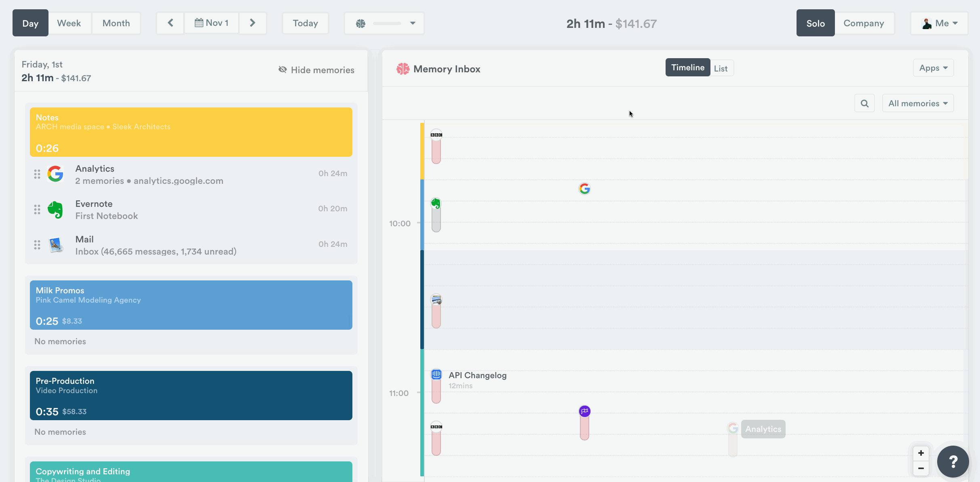Image resolution: width=980 pixels, height=482 pixels.
Task: Switch to Month view
Action: click(x=116, y=23)
